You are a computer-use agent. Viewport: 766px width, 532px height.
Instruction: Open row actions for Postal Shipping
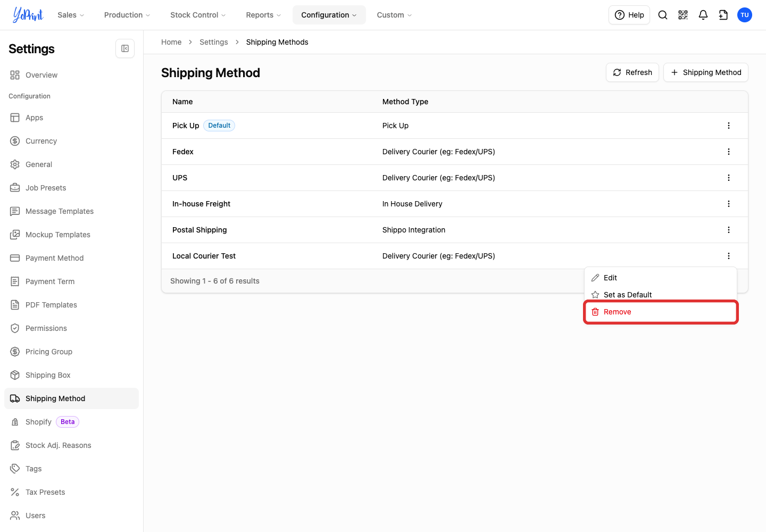[x=729, y=230]
